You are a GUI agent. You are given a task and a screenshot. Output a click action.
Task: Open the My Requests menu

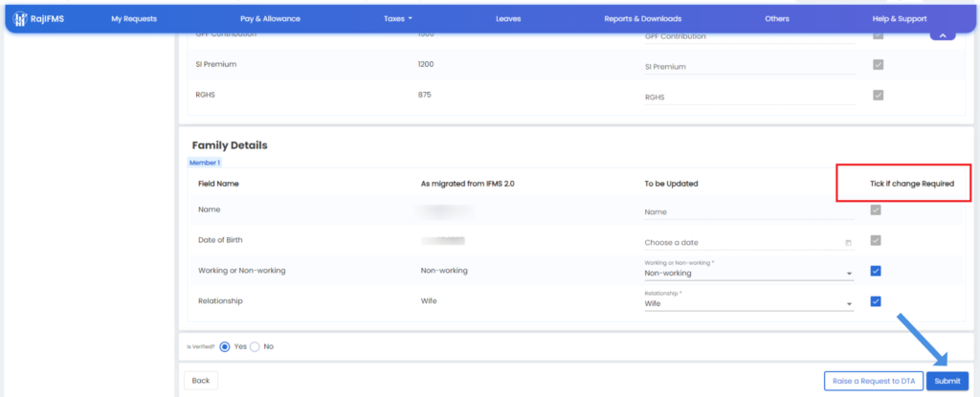pos(134,19)
